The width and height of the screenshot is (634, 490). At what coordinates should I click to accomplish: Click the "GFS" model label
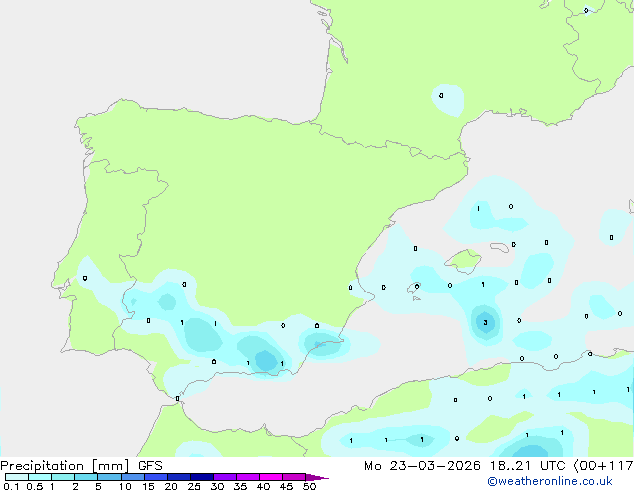[150, 466]
